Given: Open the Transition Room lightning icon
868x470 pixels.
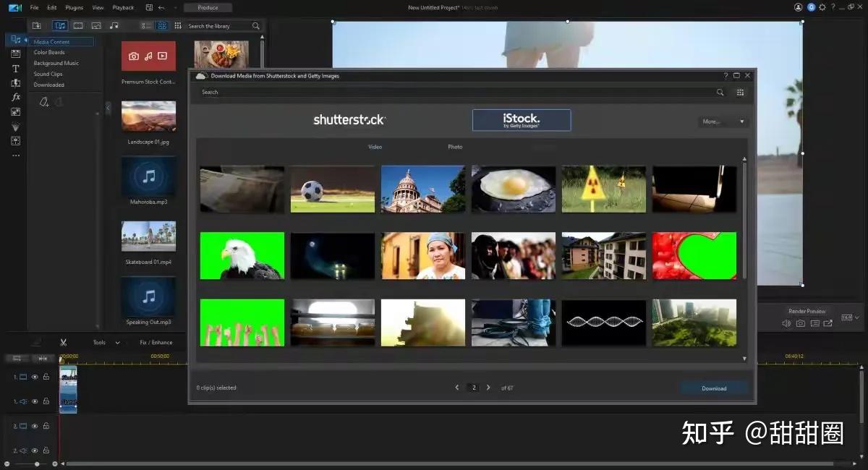Looking at the screenshot, I should [x=16, y=82].
